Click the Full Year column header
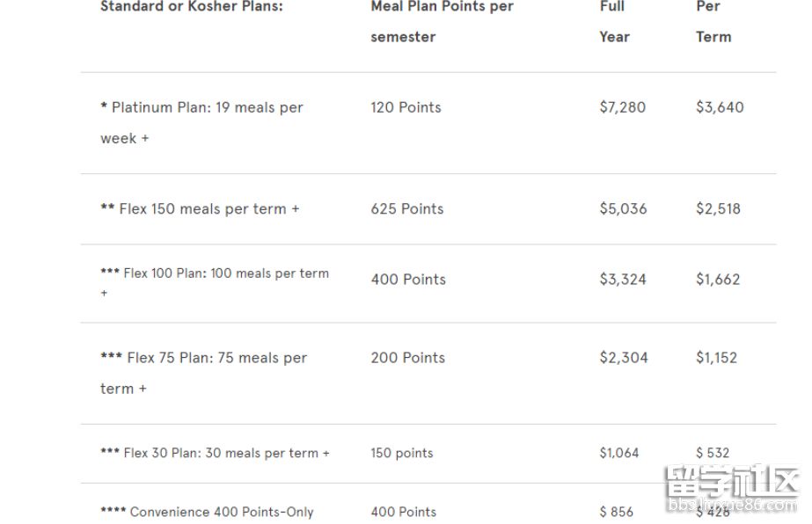 pos(615,21)
